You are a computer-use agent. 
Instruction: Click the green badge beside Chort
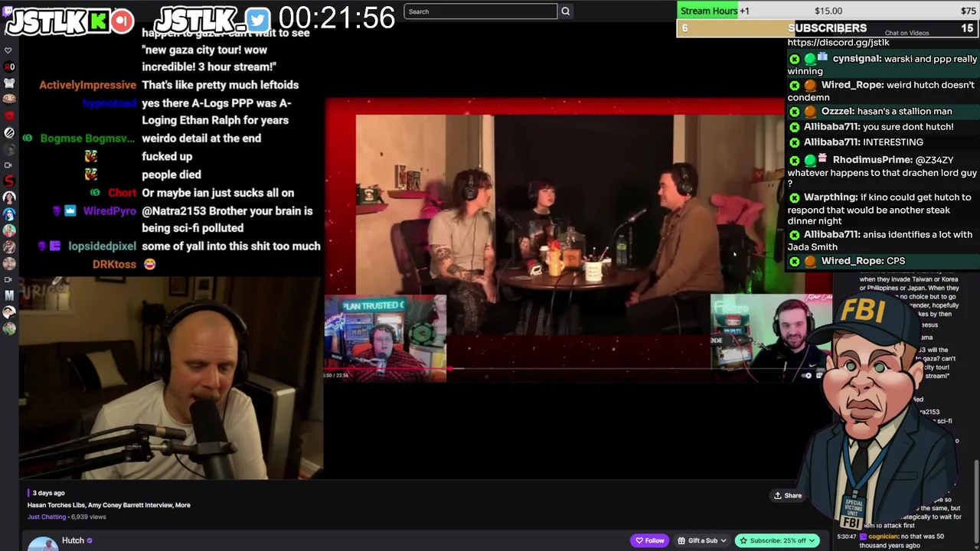95,193
